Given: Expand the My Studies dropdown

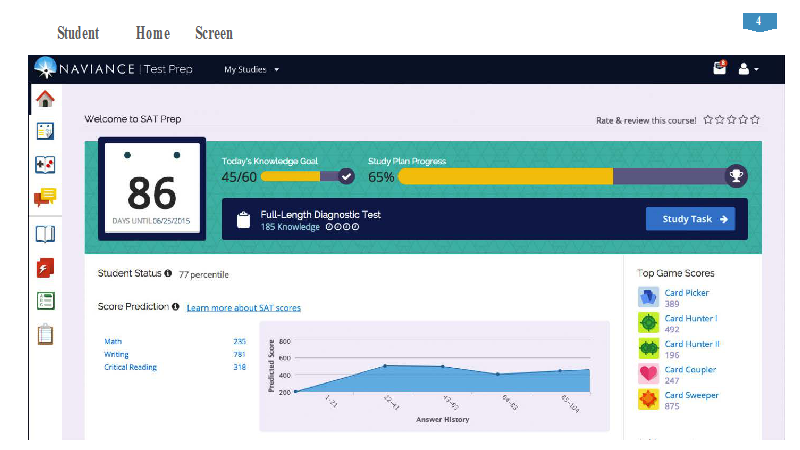Looking at the screenshot, I should click(x=252, y=69).
